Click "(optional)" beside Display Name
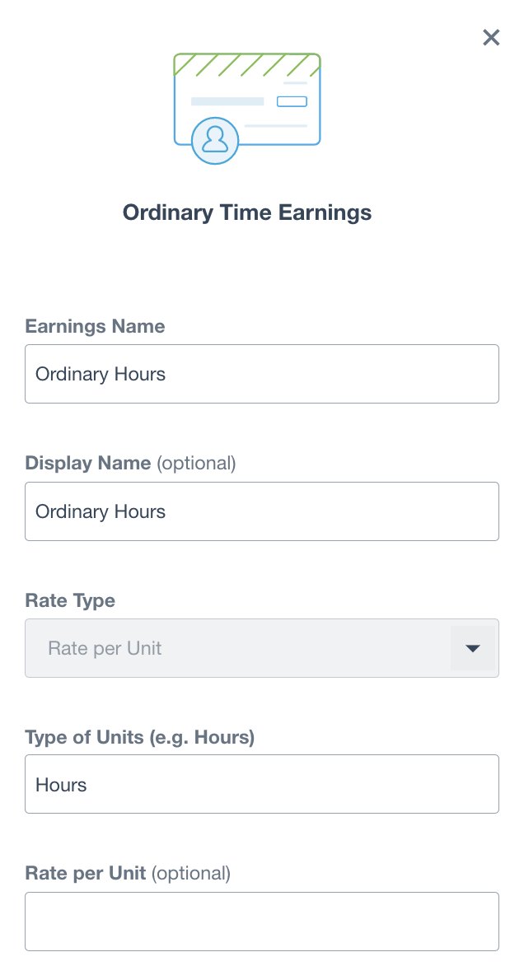 coord(196,464)
